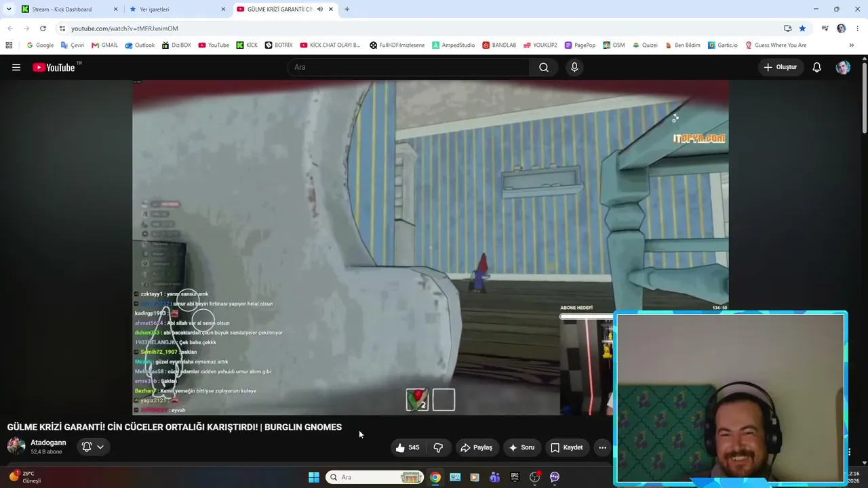Open the more actions three-dot menu

pyautogui.click(x=602, y=447)
